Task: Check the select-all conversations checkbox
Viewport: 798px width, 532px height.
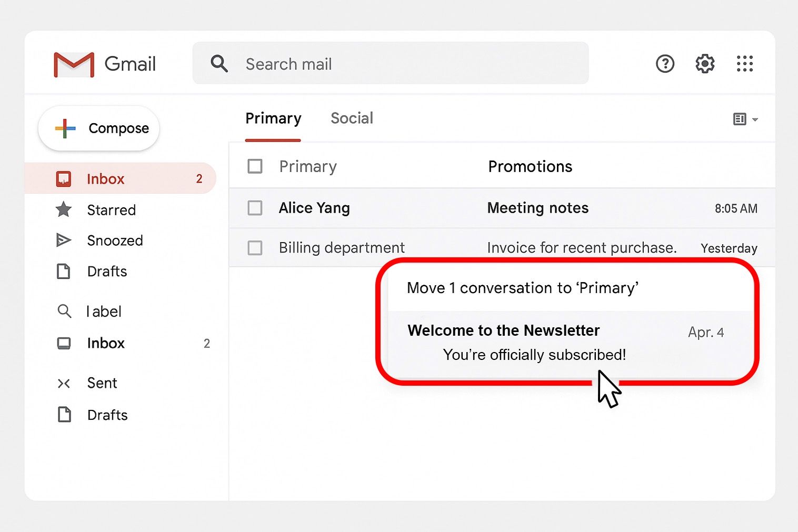Action: (255, 166)
